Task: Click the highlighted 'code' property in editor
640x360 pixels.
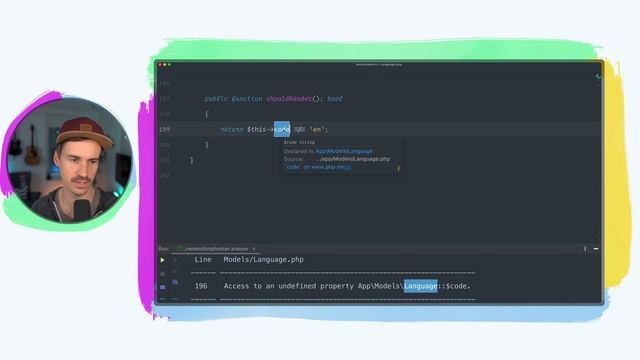Action: tap(282, 129)
